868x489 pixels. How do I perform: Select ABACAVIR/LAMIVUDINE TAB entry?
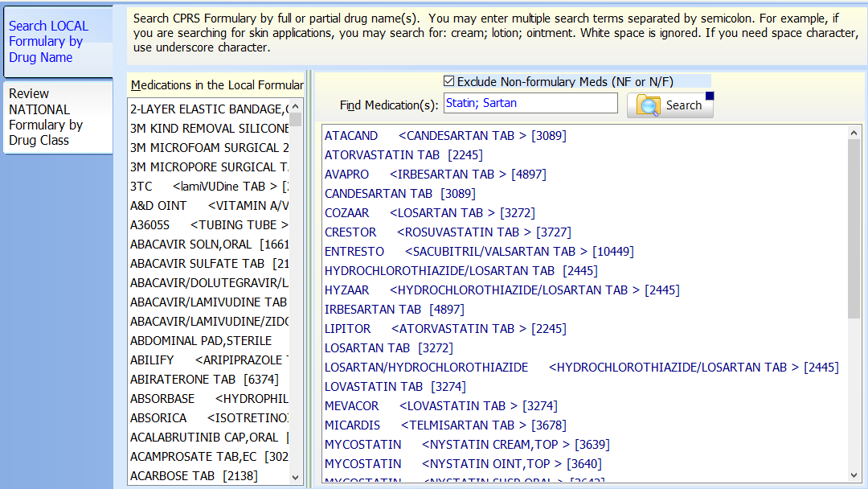click(x=209, y=302)
